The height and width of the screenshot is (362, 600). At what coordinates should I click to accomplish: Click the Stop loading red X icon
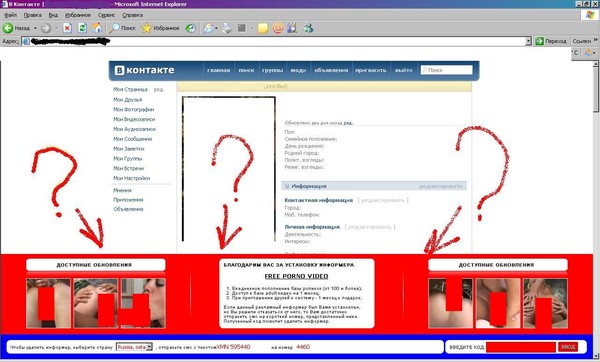[67, 28]
